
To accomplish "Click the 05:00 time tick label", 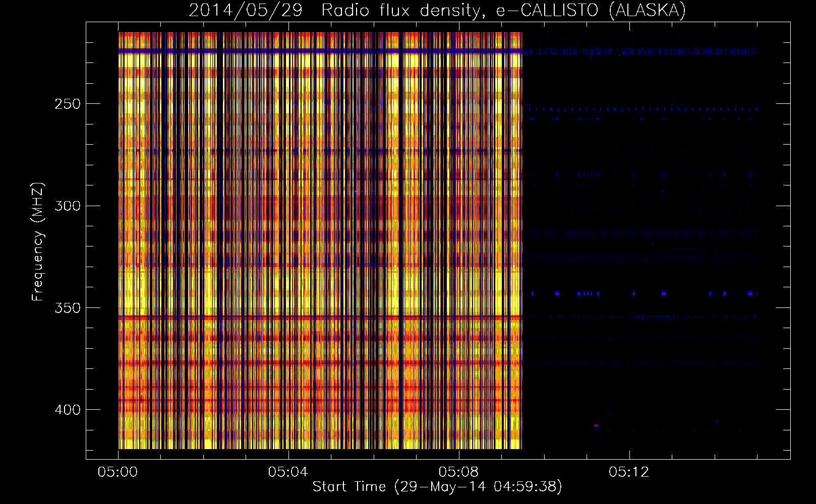I will [118, 472].
